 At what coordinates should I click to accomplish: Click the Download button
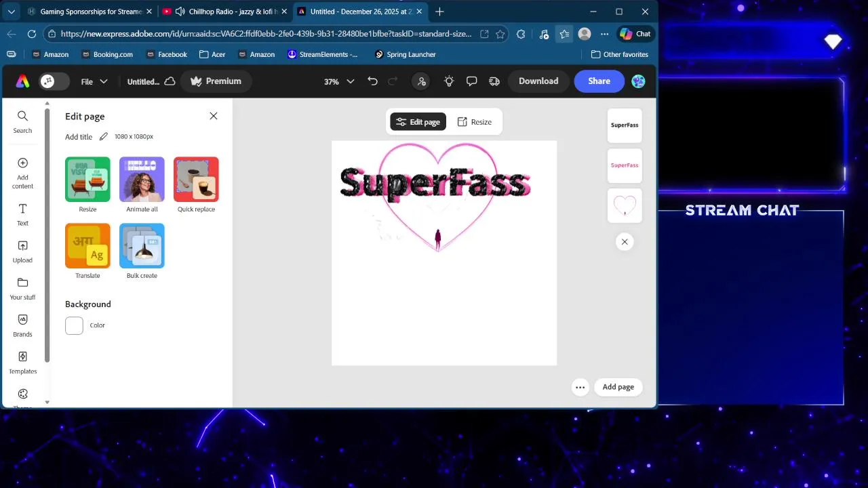tap(538, 81)
